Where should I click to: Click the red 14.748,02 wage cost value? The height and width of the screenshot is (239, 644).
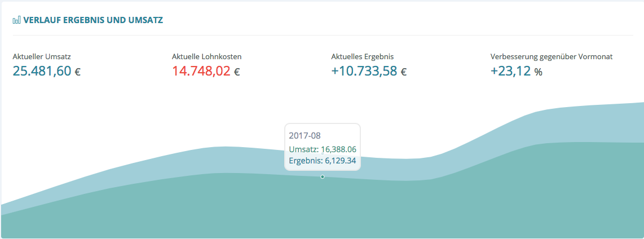pyautogui.click(x=201, y=71)
